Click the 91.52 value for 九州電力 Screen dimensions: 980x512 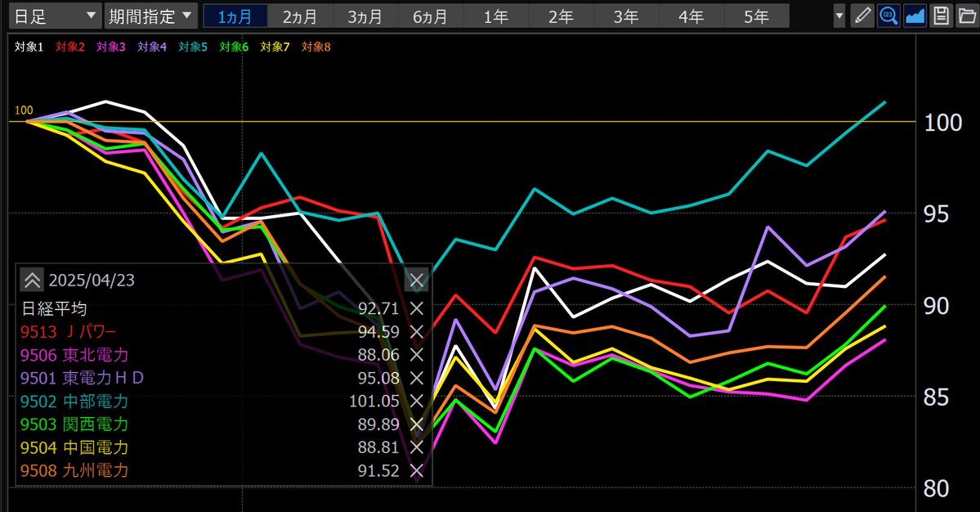pyautogui.click(x=378, y=470)
